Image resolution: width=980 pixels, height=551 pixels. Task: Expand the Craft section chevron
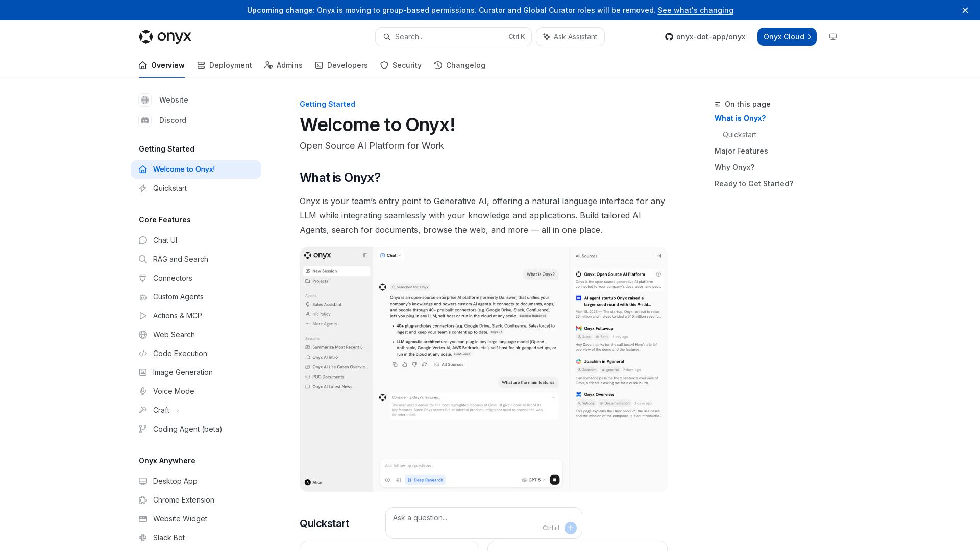point(178,410)
